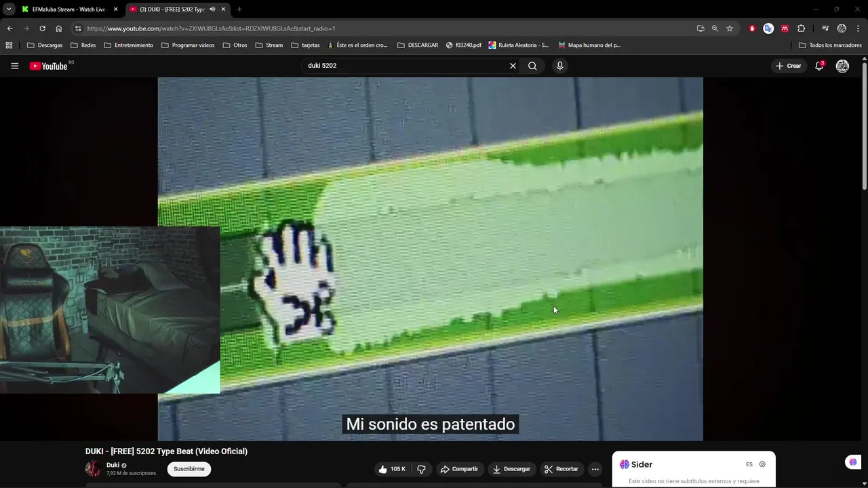Open a new browser tab
This screenshot has height=488, width=868.
pyautogui.click(x=239, y=9)
